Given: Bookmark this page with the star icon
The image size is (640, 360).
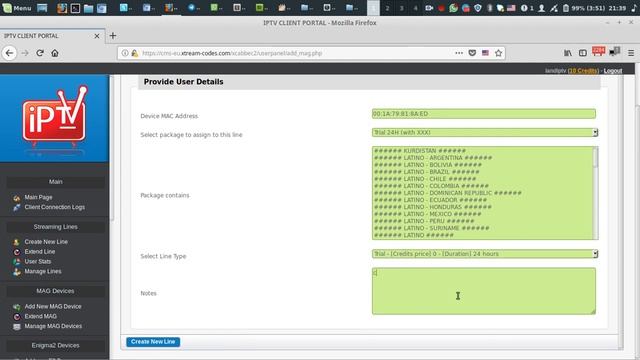Looking at the screenshot, I should pyautogui.click(x=498, y=53).
